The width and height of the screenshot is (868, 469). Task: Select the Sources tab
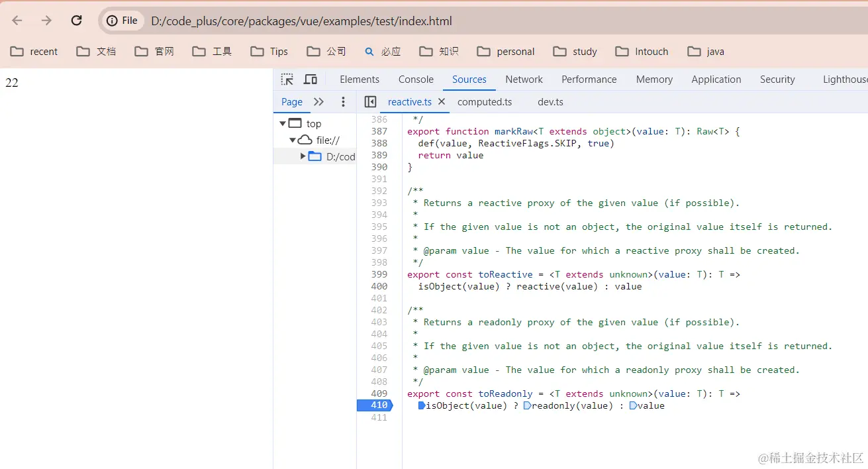(x=469, y=79)
